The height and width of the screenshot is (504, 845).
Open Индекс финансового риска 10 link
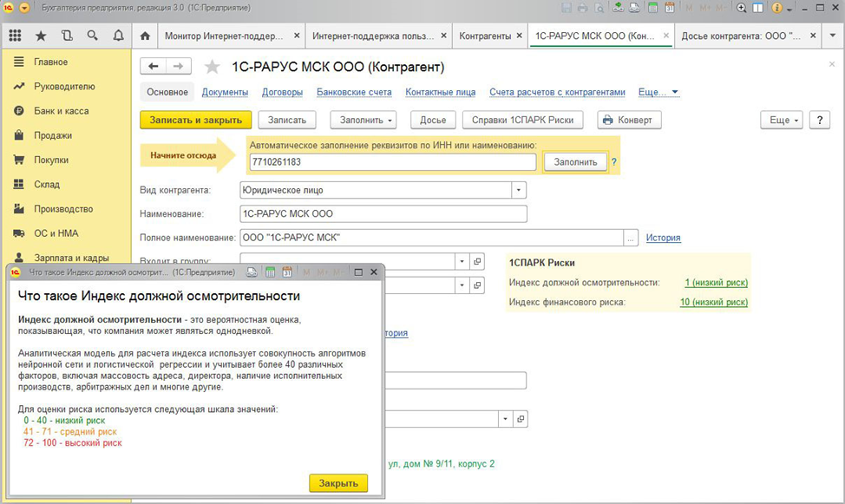click(x=713, y=302)
